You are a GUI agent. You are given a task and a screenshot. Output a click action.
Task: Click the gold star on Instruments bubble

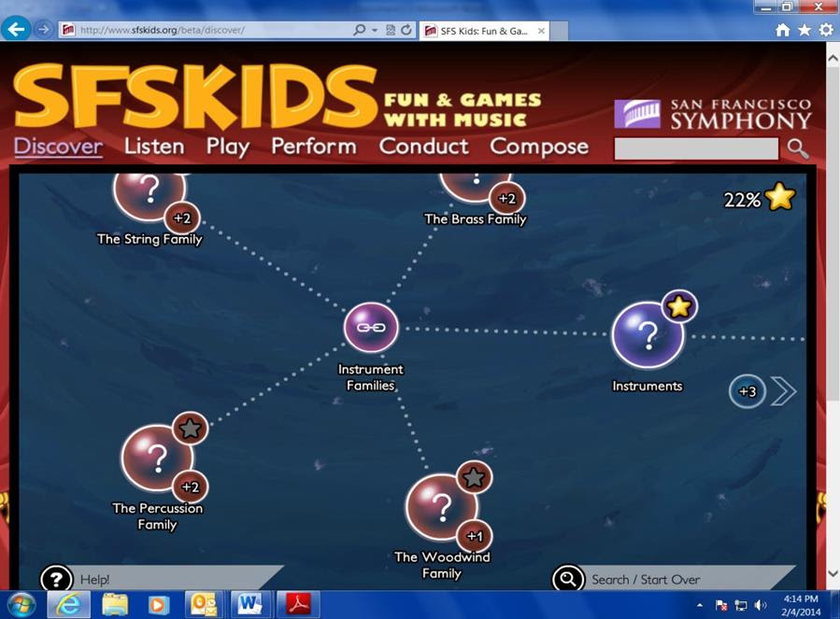(x=679, y=307)
